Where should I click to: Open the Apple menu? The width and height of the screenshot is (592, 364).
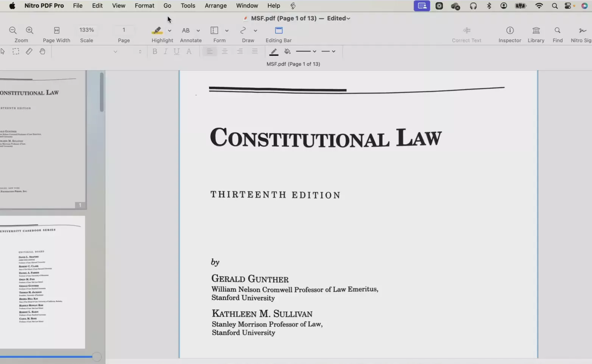(12, 6)
